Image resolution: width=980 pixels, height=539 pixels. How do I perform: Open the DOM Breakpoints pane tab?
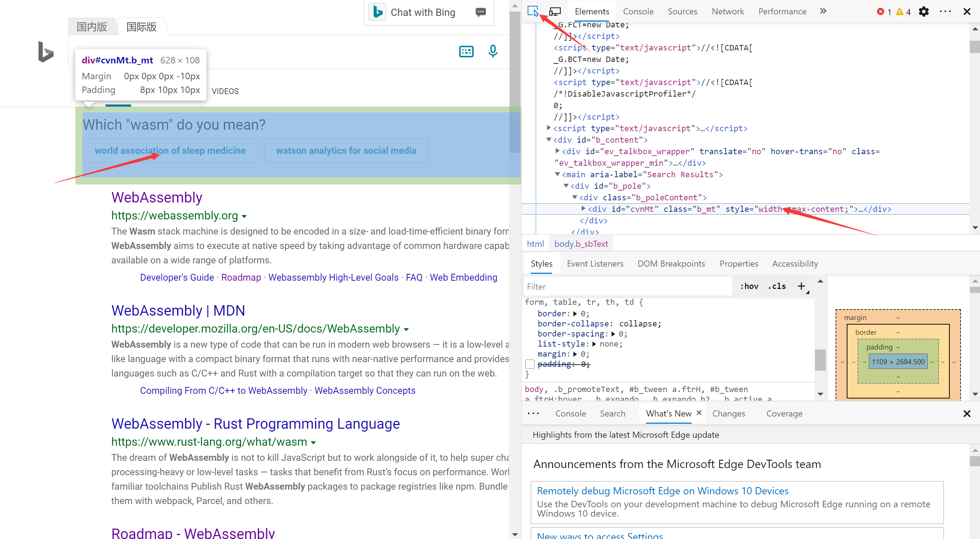tap(671, 263)
